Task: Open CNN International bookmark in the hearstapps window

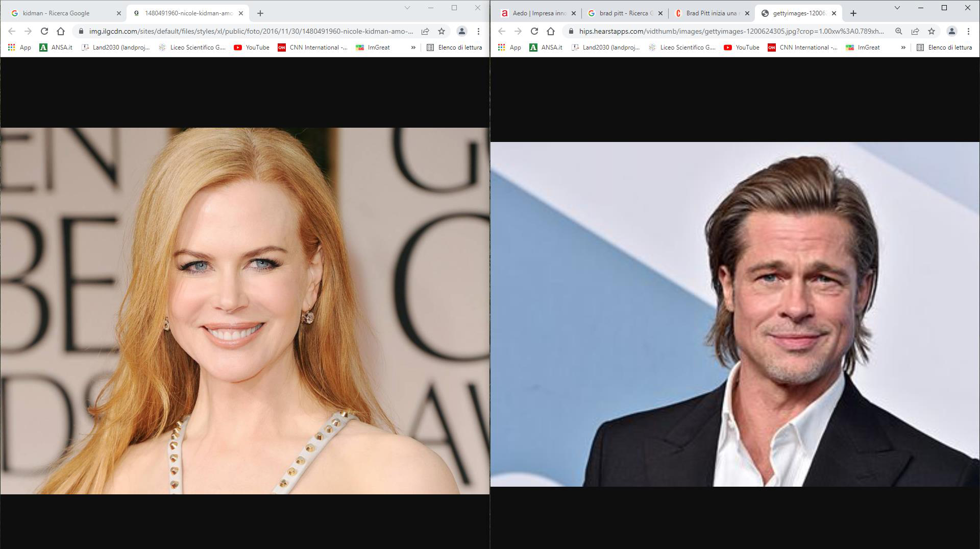Action: [x=802, y=47]
